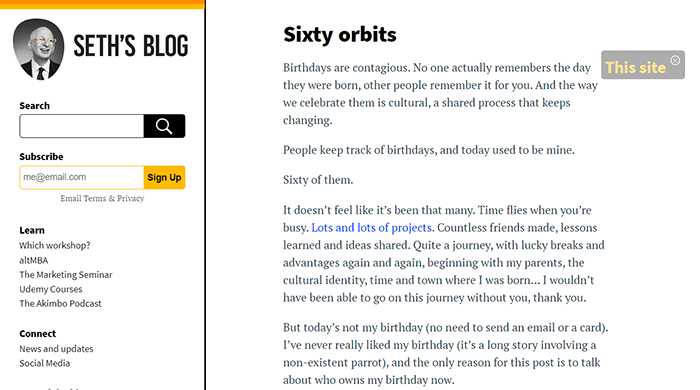This screenshot has height=390, width=700.
Task: Follow "Lots and lots of projects" link
Action: point(371,228)
